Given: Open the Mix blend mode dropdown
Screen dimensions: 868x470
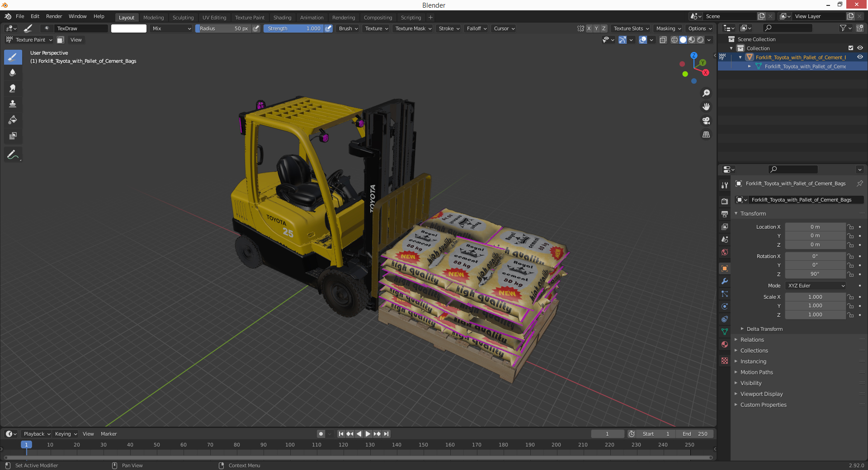Looking at the screenshot, I should pyautogui.click(x=171, y=28).
